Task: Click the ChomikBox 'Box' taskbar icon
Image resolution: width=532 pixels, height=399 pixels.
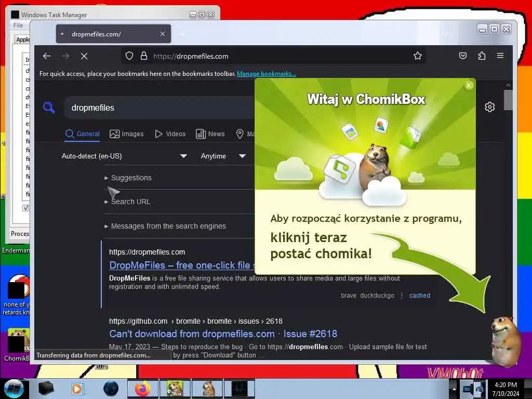Action: click(175, 389)
